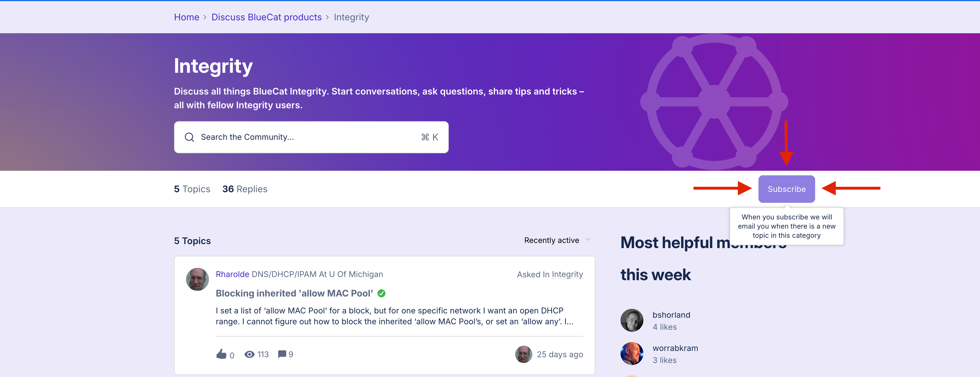Click the subscribe tooltip text
The height and width of the screenshot is (377, 980).
786,226
